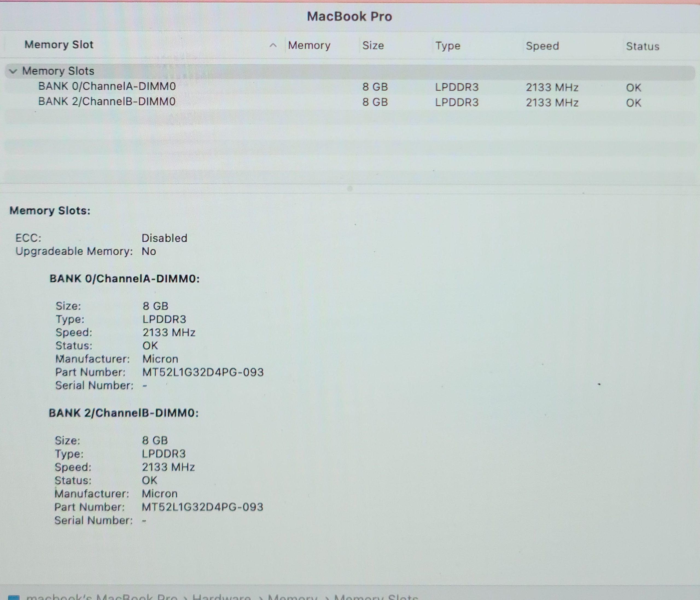Click macbook's MacBook Pro in path bar
The image size is (700, 600).
101,597
